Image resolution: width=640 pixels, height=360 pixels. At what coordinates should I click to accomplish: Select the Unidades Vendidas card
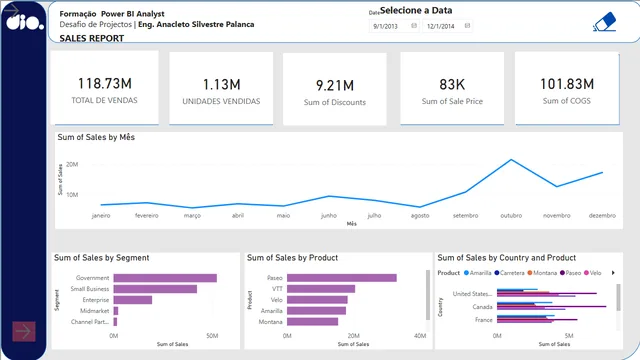(221, 88)
